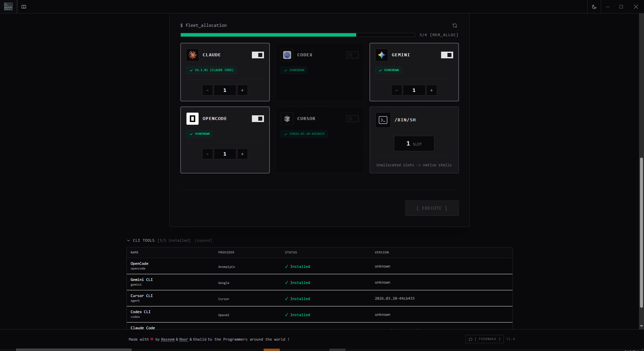
Task: Decrease Gemini instance count
Action: (x=397, y=90)
